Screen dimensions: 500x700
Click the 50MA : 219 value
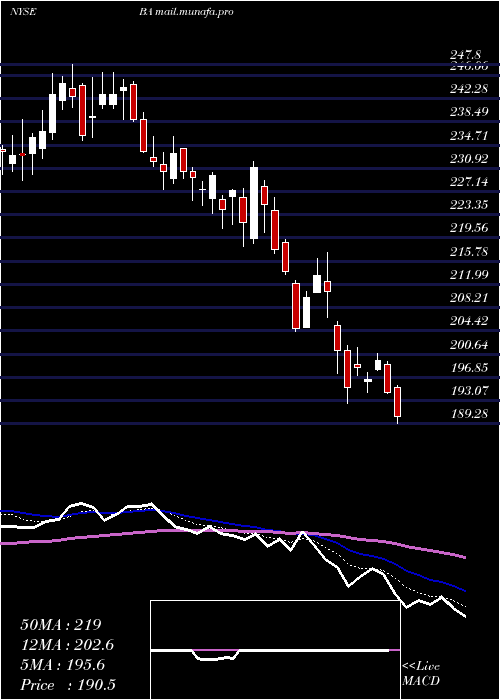(x=61, y=625)
